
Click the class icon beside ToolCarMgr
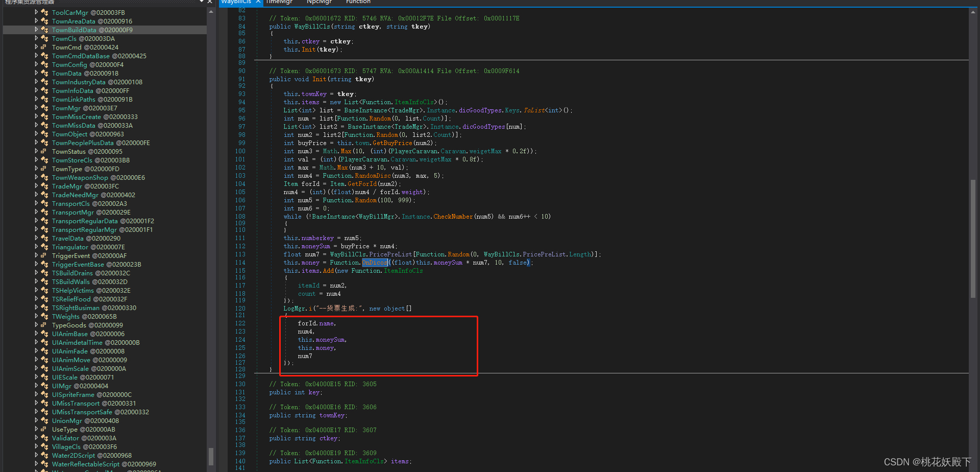click(44, 12)
